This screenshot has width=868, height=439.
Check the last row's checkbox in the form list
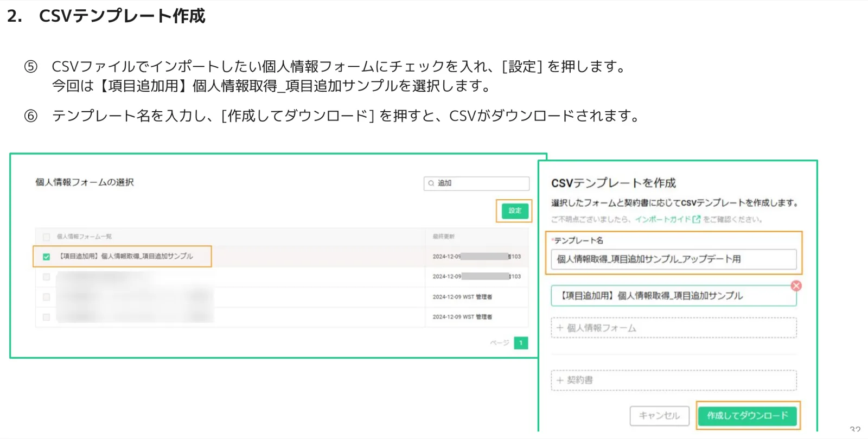tap(47, 317)
